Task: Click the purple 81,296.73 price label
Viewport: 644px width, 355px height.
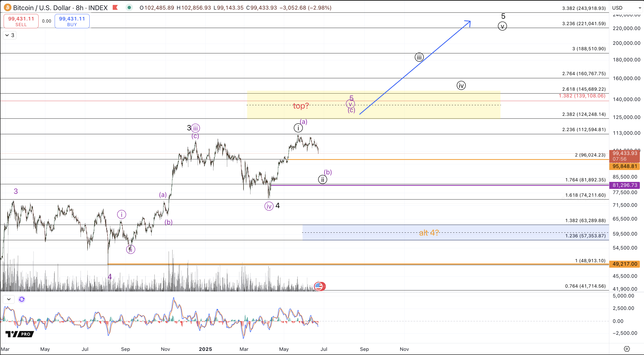Action: coord(625,185)
